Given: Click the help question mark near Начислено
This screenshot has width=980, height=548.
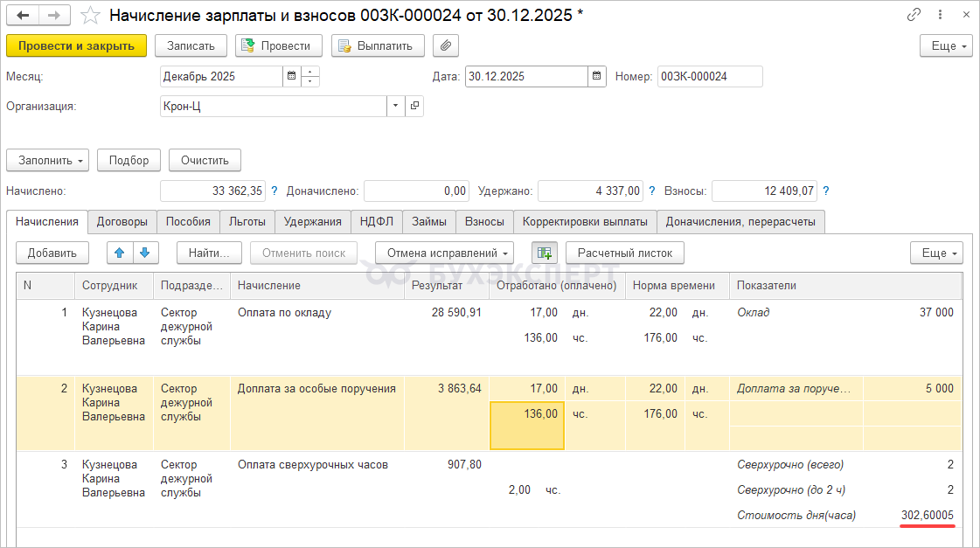Looking at the screenshot, I should pyautogui.click(x=274, y=191).
